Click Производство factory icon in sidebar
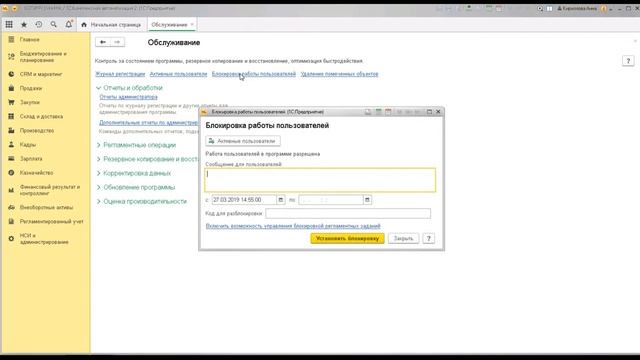 [11, 131]
